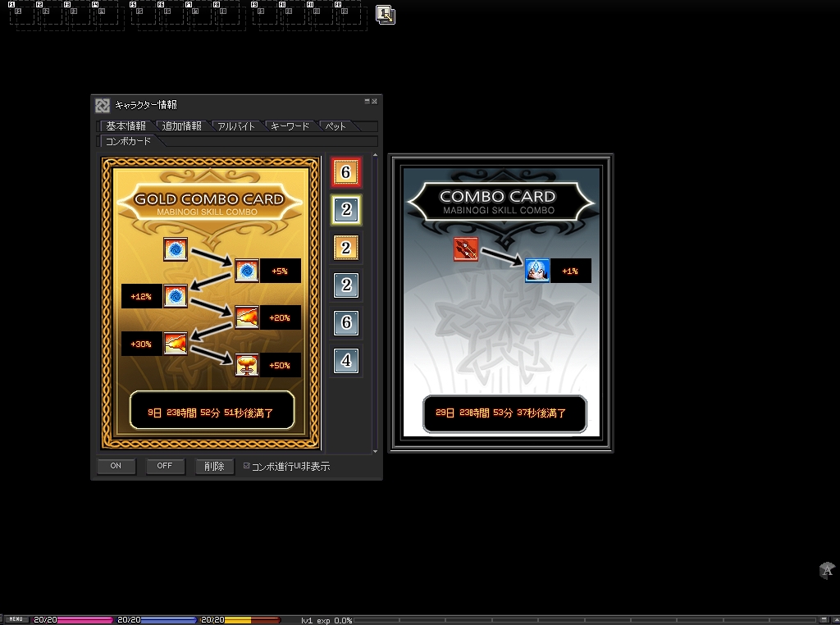Close the キャラクター情報 window
This screenshot has width=840, height=625.
(x=374, y=101)
